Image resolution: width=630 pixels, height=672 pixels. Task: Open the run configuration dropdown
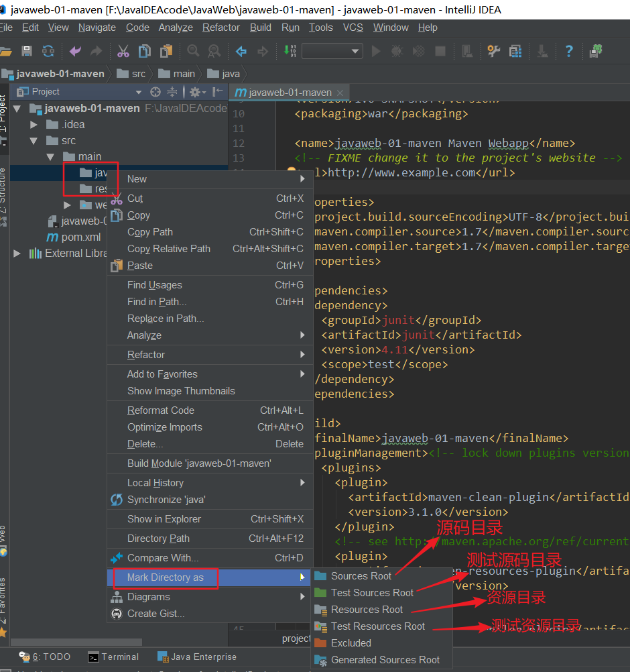click(332, 51)
